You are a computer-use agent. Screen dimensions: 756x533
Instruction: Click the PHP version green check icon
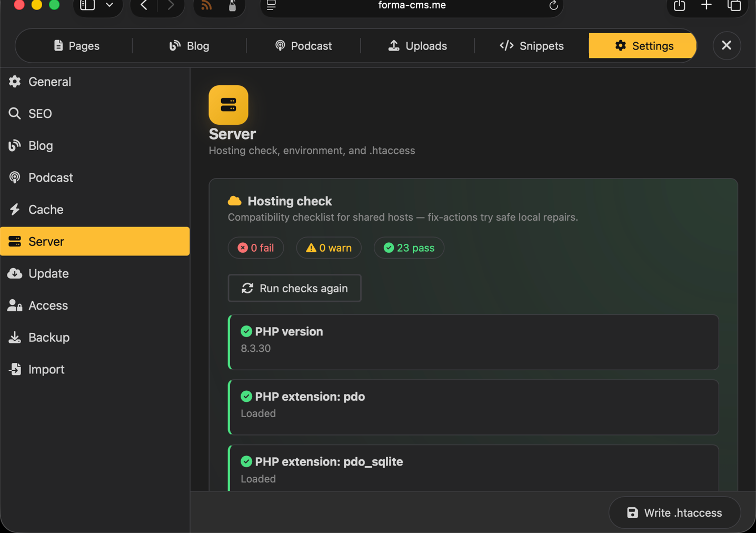(x=246, y=331)
